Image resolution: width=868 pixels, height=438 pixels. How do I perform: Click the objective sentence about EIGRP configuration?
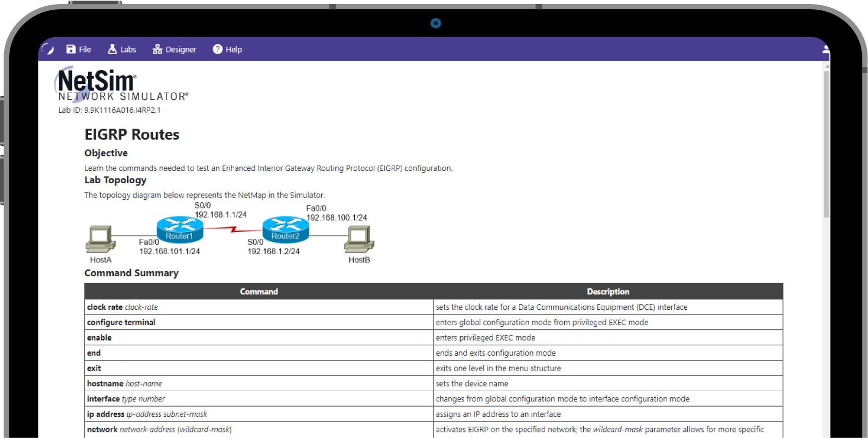pos(268,168)
